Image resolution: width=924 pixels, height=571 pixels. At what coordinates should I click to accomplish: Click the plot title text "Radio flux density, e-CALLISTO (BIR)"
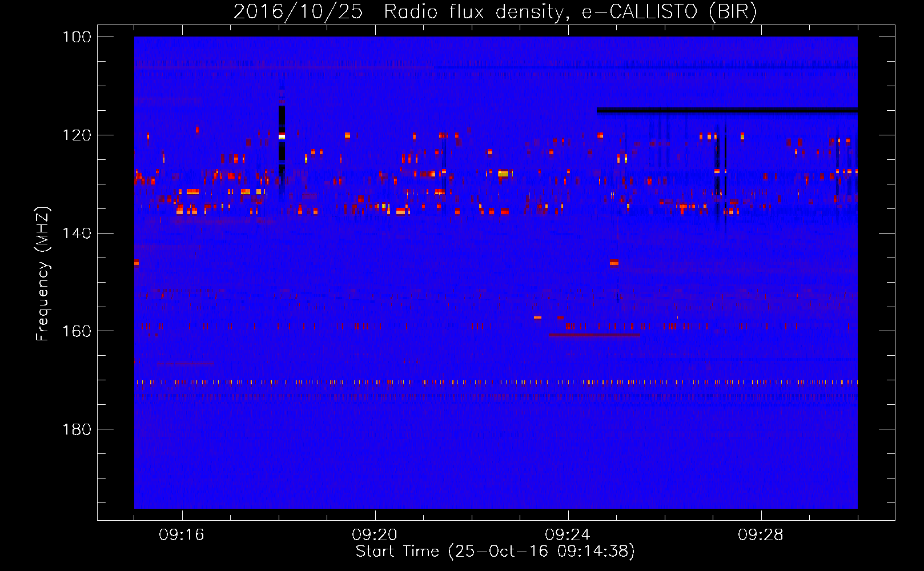click(x=570, y=12)
